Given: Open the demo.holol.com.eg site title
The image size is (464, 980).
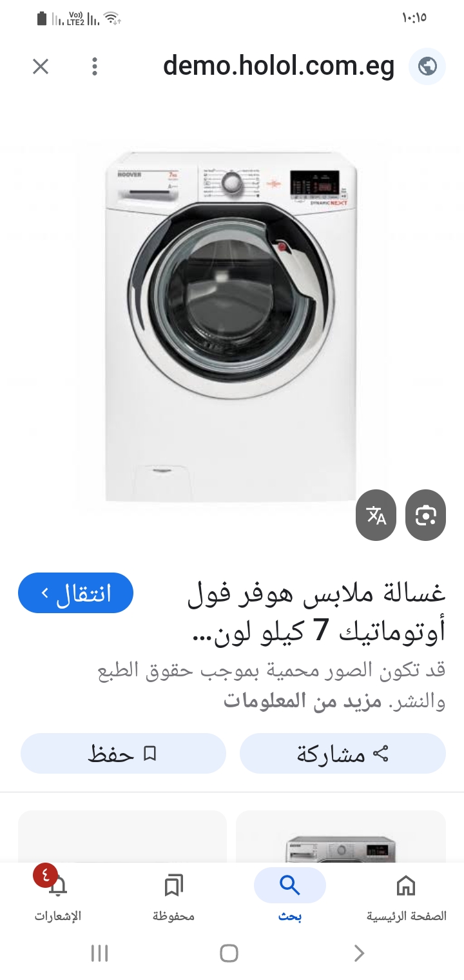Looking at the screenshot, I should (x=278, y=66).
